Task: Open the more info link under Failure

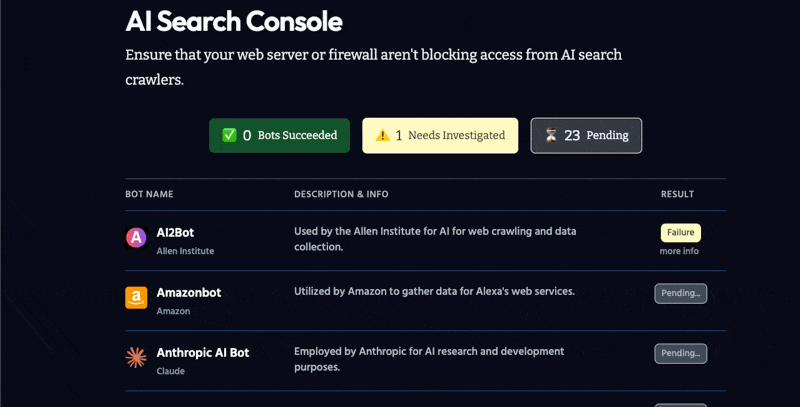Action: 679,251
